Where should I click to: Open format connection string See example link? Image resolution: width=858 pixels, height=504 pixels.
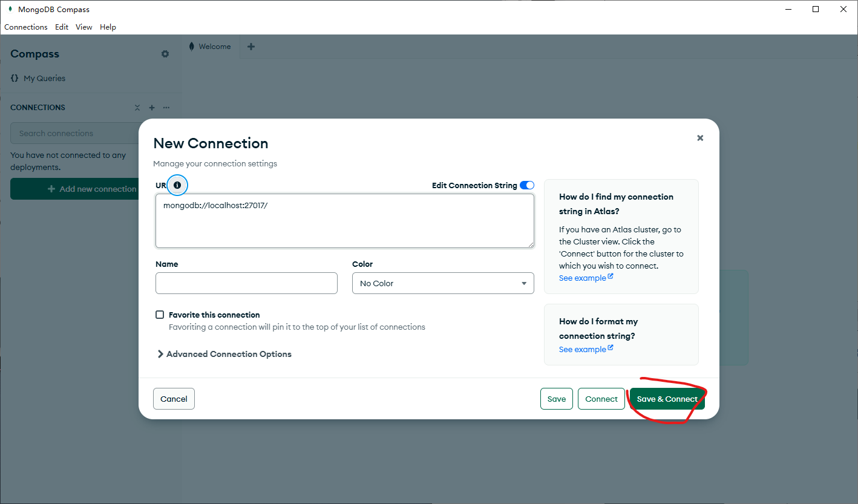[x=586, y=349]
